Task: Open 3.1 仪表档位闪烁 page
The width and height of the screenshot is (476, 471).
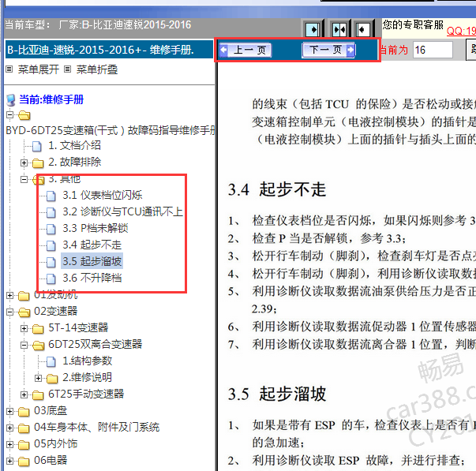Action: click(103, 195)
